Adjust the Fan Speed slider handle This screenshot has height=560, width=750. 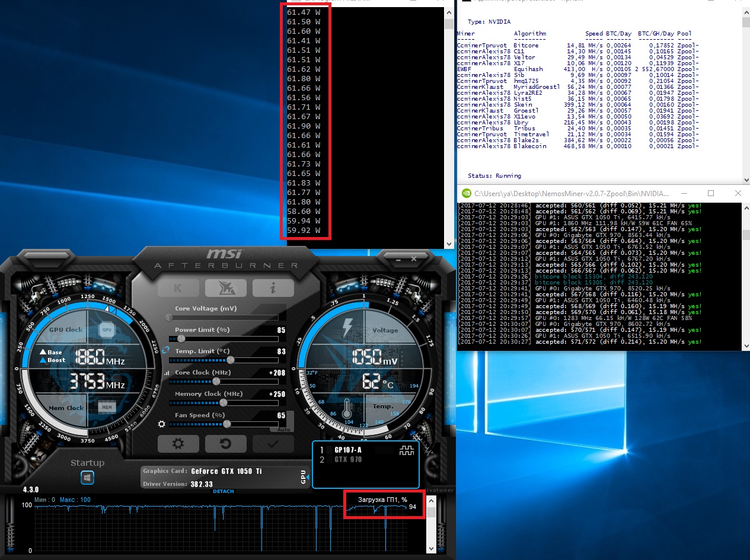226,424
